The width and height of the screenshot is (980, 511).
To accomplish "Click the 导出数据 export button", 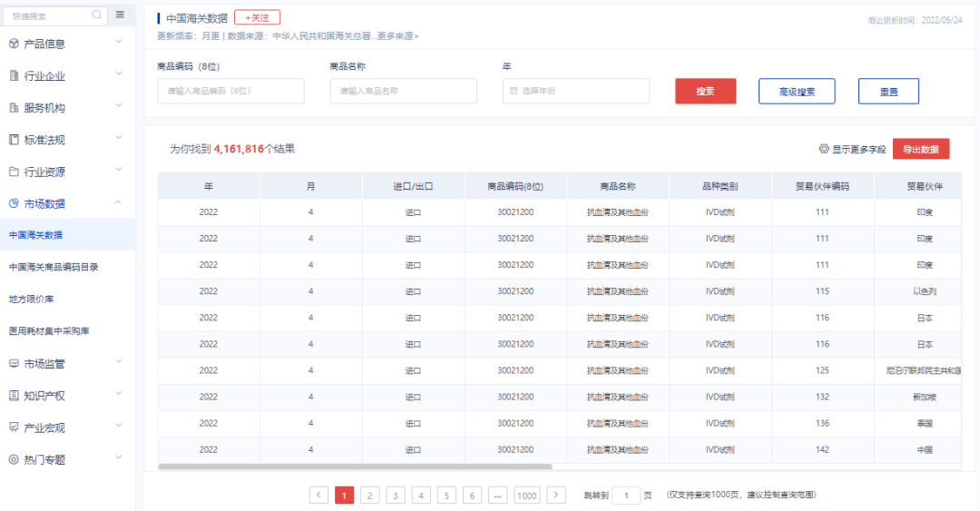I will tap(921, 149).
